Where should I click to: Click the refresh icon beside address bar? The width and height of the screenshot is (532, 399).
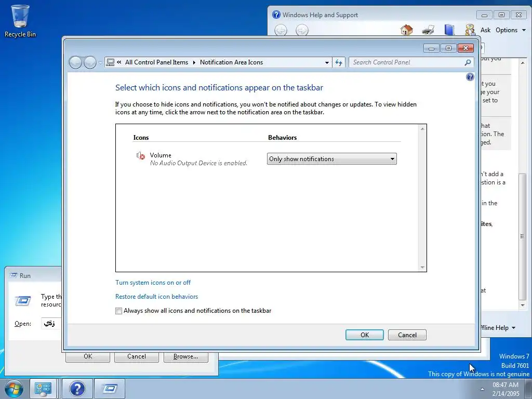pos(339,62)
